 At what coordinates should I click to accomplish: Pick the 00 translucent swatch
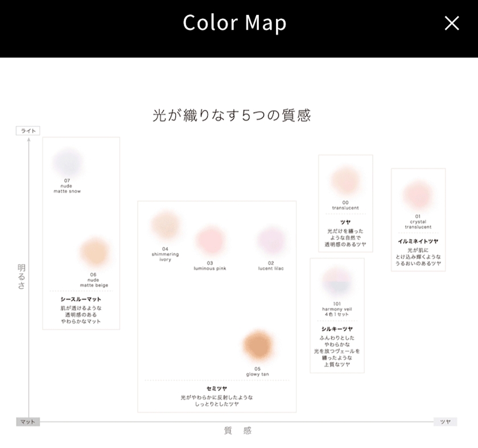point(345,181)
